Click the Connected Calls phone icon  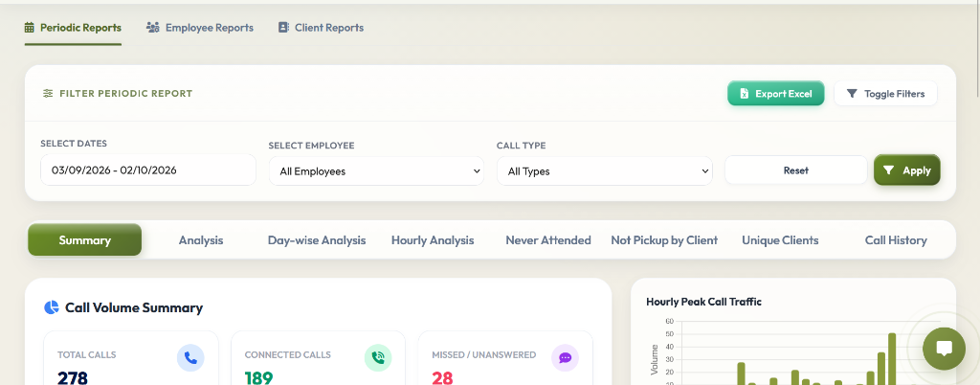pos(378,357)
